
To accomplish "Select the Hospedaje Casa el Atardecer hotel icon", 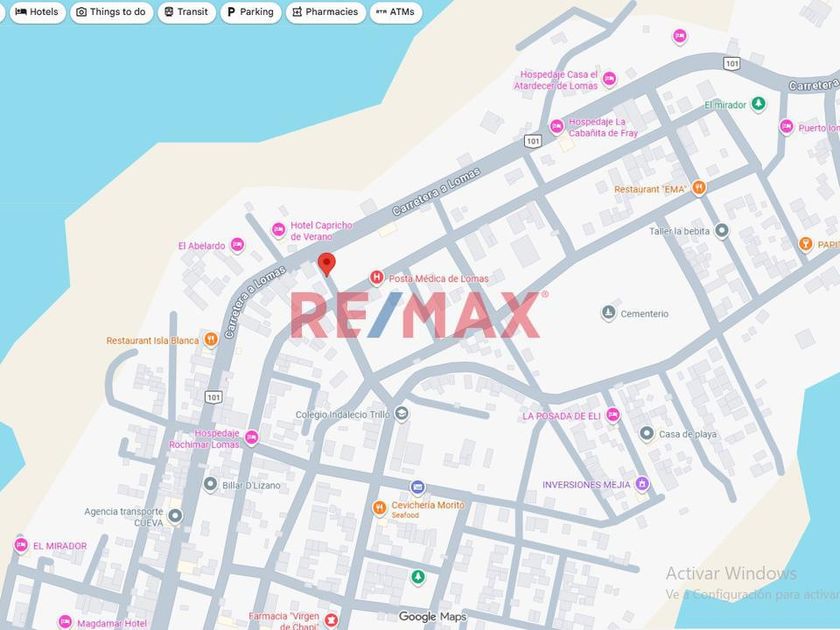I will pyautogui.click(x=609, y=79).
